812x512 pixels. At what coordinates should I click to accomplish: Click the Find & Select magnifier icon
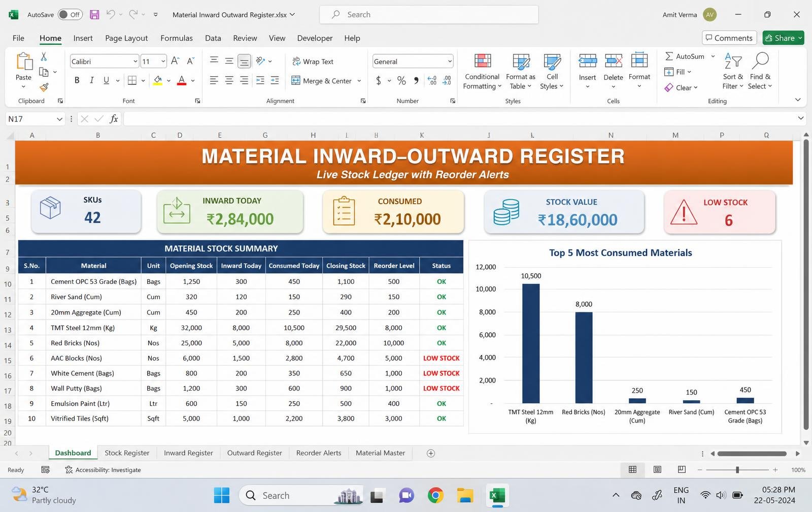click(760, 60)
